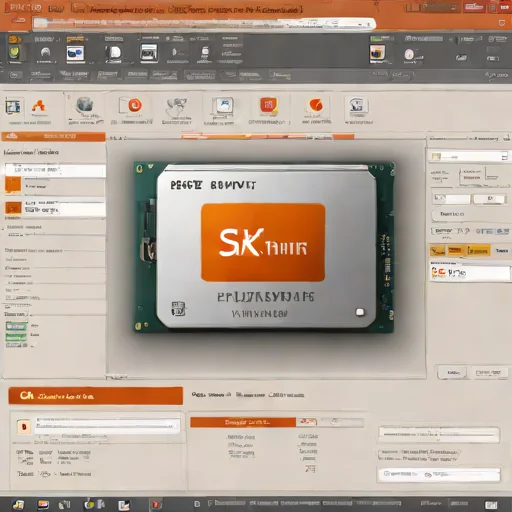Click the orange progress bar above the preview
Image resolution: width=512 pixels, height=512 pixels.
267,136
